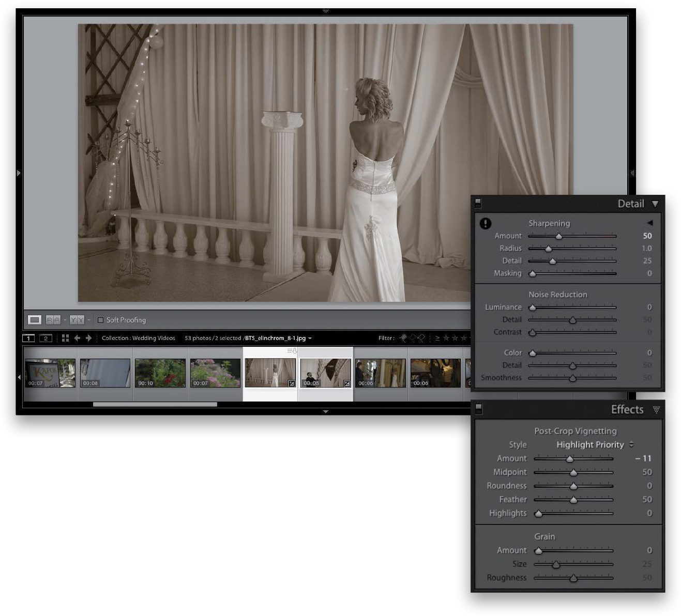Viewport: 681px width, 616px height.
Task: Set filter rating to first star
Action: 446,338
